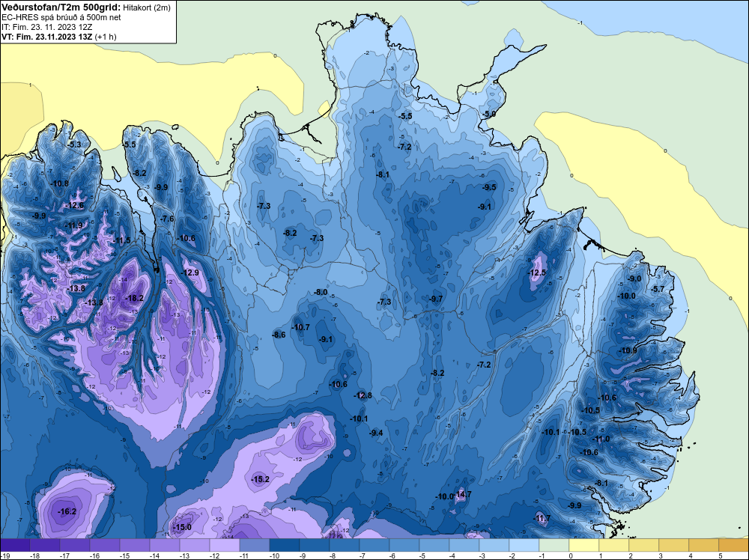Click the legend swatch labeled -15
749x560 pixels.
pyautogui.click(x=135, y=545)
